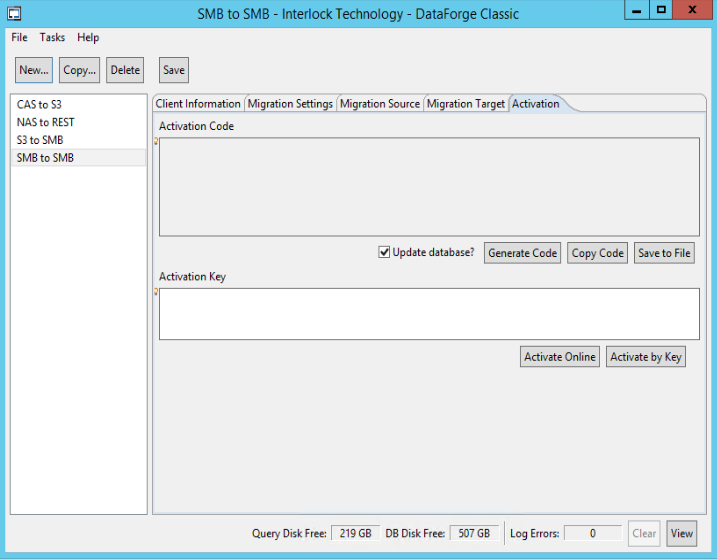Open the Tasks menu
717x559 pixels.
[x=52, y=37]
